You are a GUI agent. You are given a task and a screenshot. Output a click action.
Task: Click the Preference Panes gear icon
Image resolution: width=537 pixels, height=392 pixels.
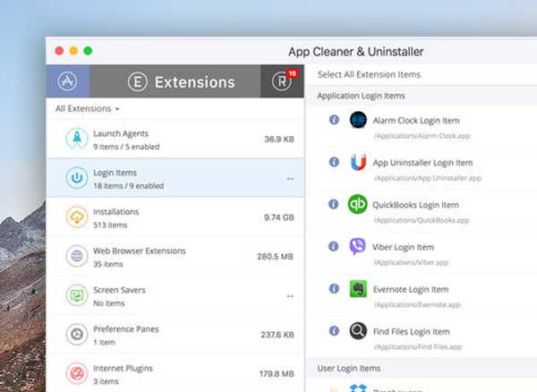point(77,334)
